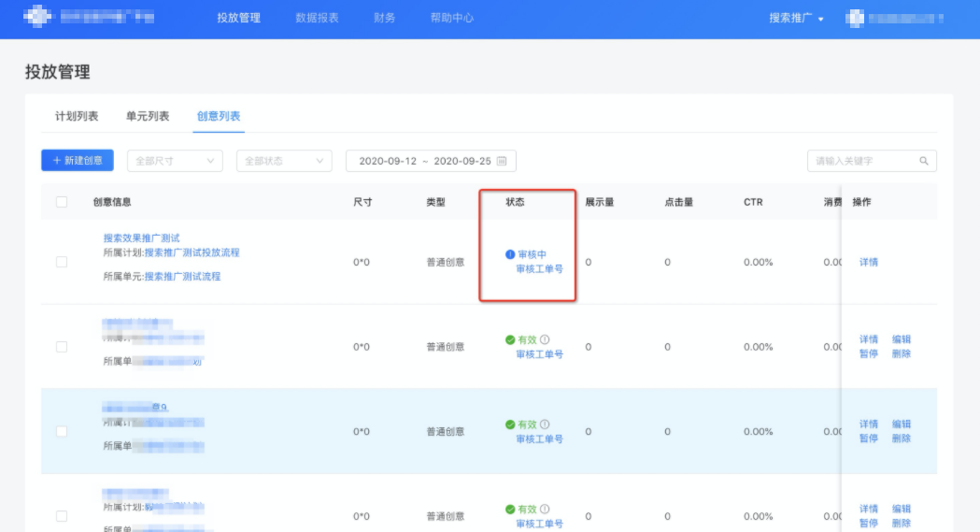Click green check icon in second row status
Viewport: 980px width, 532px height.
pos(510,340)
